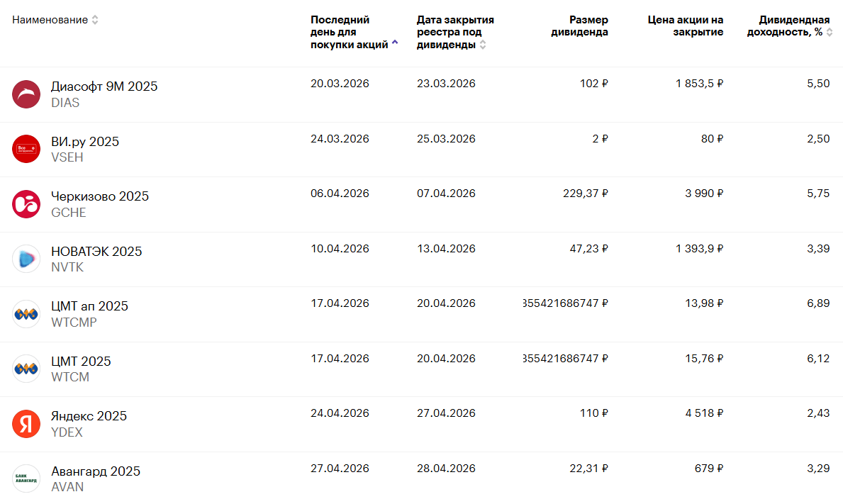
Task: Open the Черкизово 2025 dividend entry
Action: click(x=100, y=196)
